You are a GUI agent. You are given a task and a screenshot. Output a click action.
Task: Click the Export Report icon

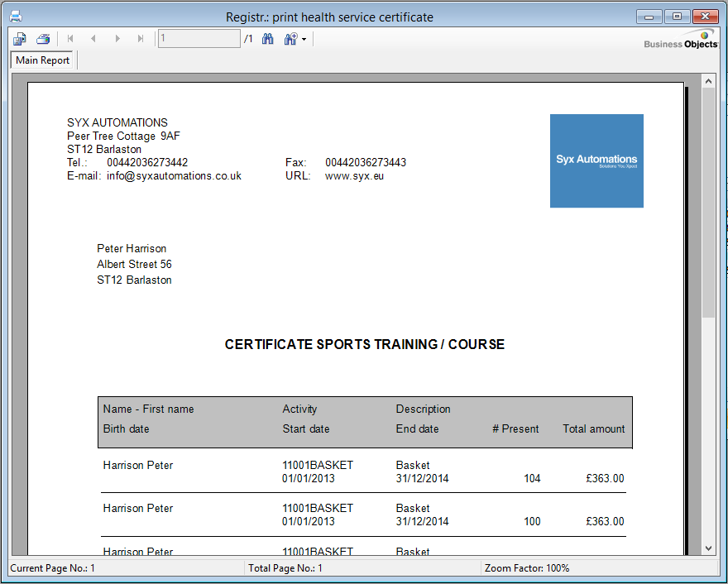click(20, 39)
